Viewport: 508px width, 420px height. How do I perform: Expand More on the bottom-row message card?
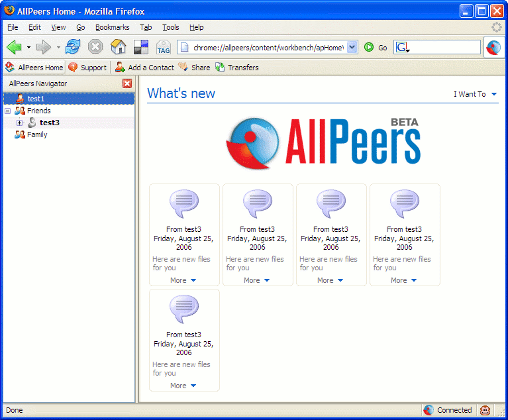[x=183, y=386]
